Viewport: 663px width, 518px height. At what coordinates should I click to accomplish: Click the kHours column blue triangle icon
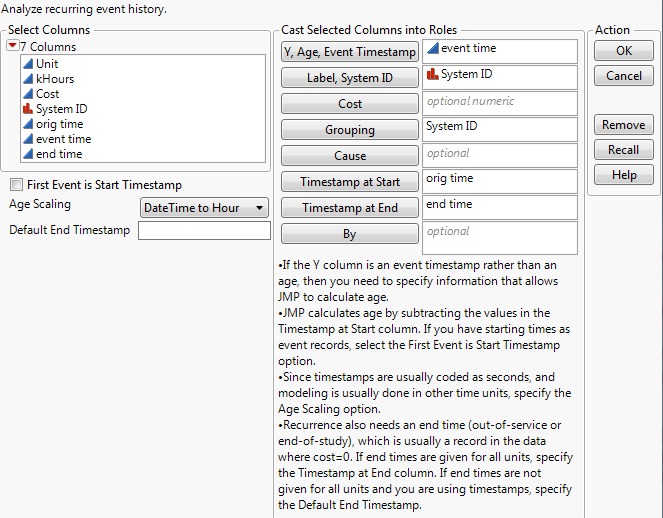click(x=27, y=79)
